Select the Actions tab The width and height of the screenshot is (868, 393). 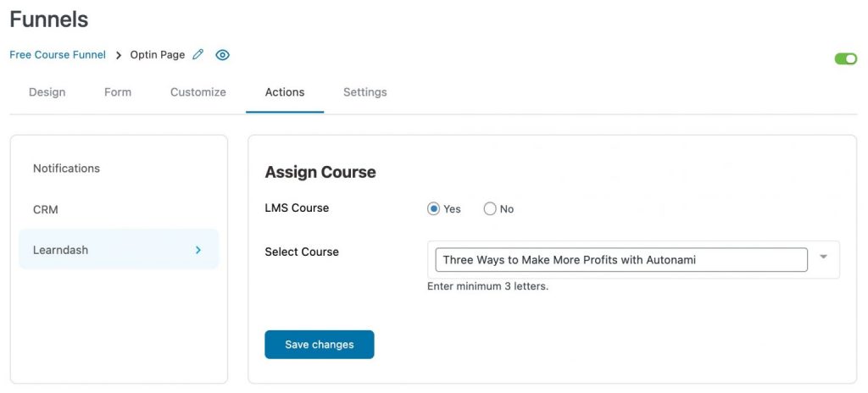tap(285, 92)
